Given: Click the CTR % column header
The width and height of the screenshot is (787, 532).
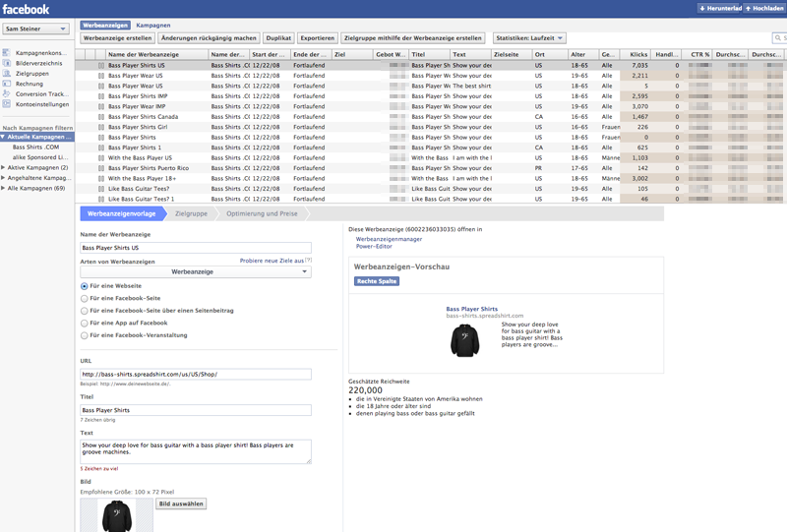Looking at the screenshot, I should 697,54.
